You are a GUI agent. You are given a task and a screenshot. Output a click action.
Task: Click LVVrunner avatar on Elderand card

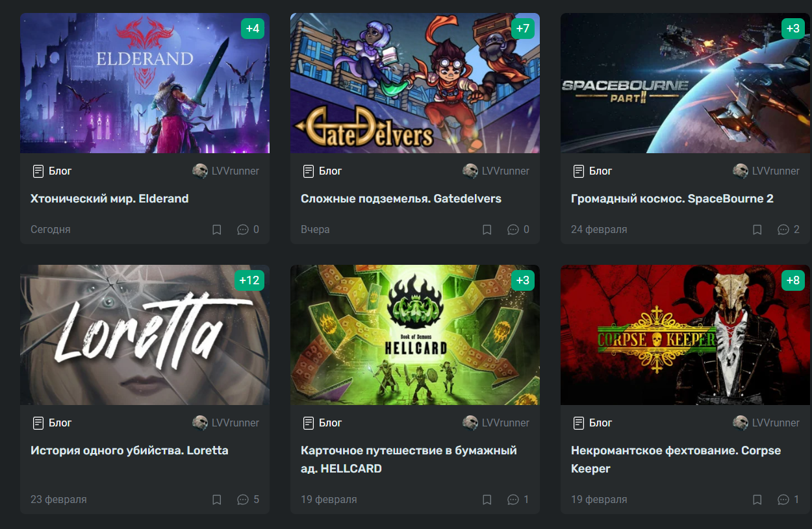pyautogui.click(x=200, y=171)
